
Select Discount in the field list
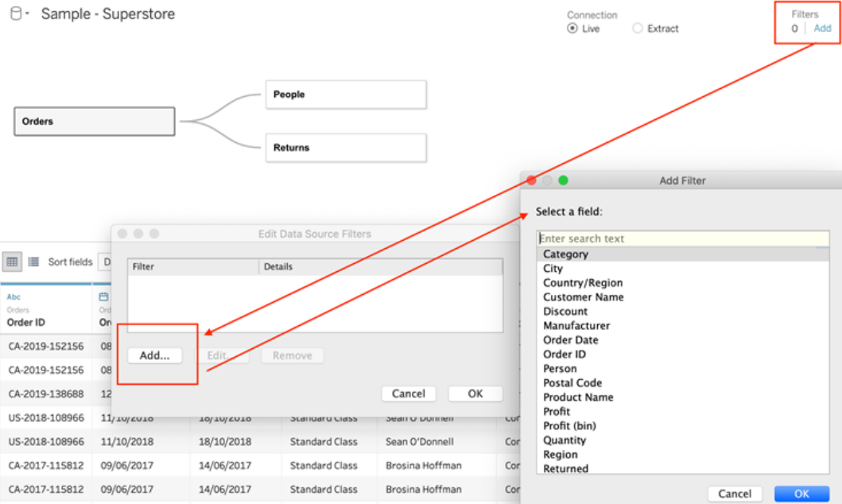683,312
